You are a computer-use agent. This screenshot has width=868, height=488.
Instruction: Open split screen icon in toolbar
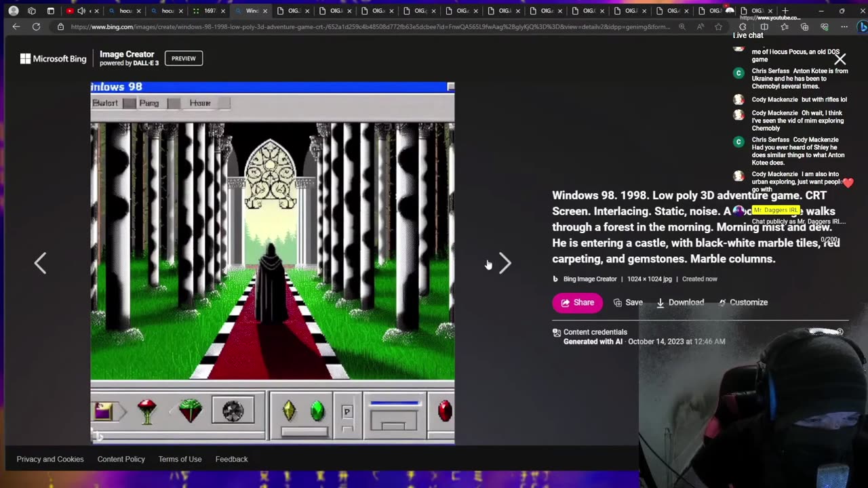764,26
